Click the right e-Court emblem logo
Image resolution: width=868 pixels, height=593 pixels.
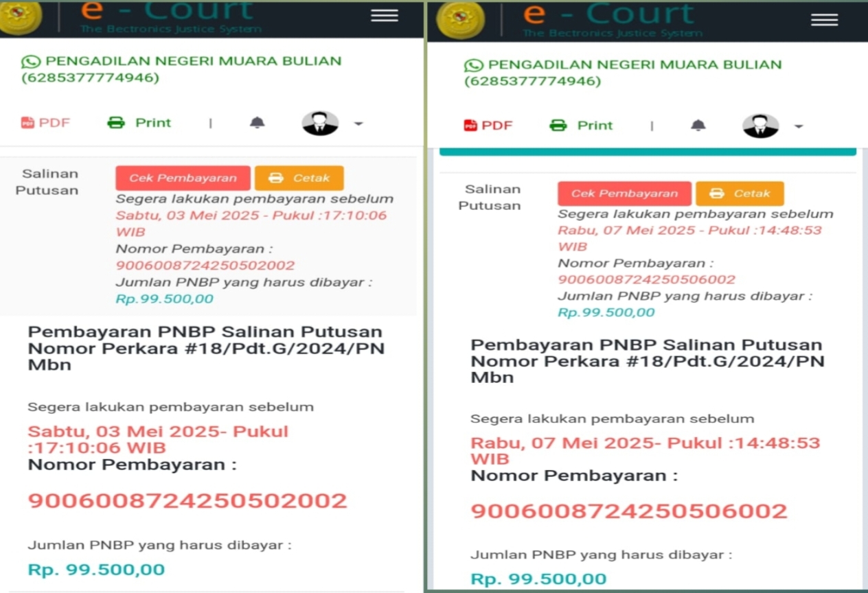[x=460, y=19]
